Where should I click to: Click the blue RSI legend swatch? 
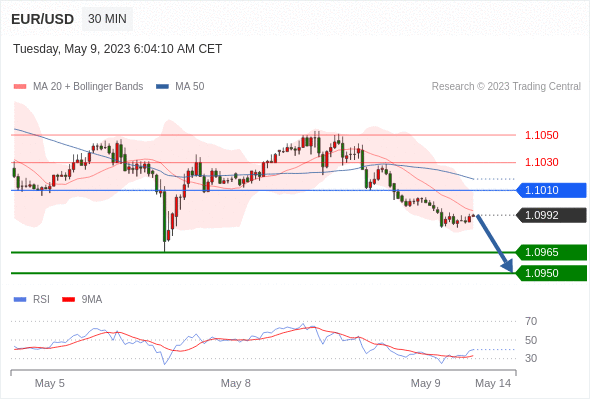[x=20, y=300]
